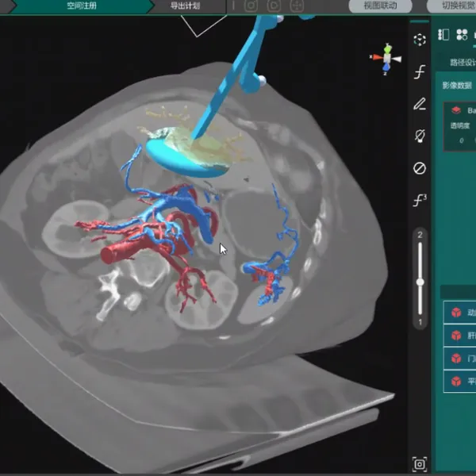Switch to the 空间注册 step tab

pos(82,6)
